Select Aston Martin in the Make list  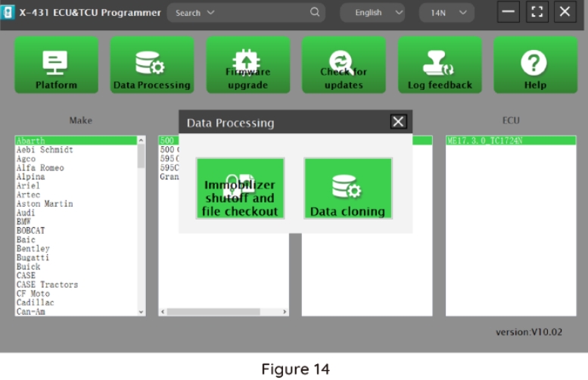76,204
